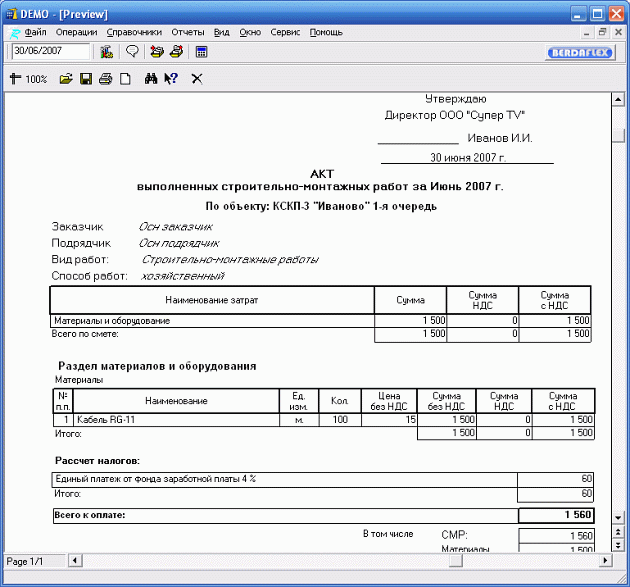Click the colorful chart toolbar icon
The height and width of the screenshot is (587, 630).
pos(106,51)
